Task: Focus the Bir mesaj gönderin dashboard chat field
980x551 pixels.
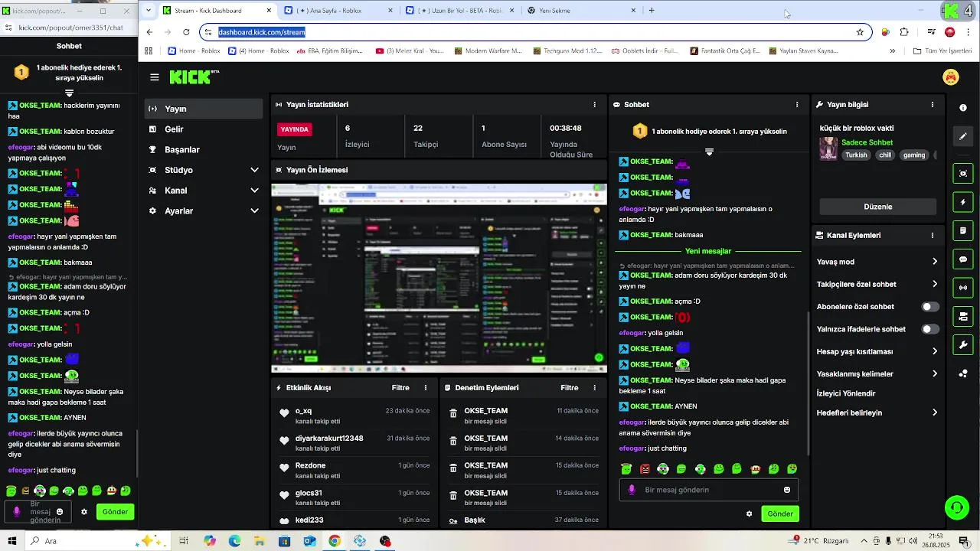Action: (708, 490)
